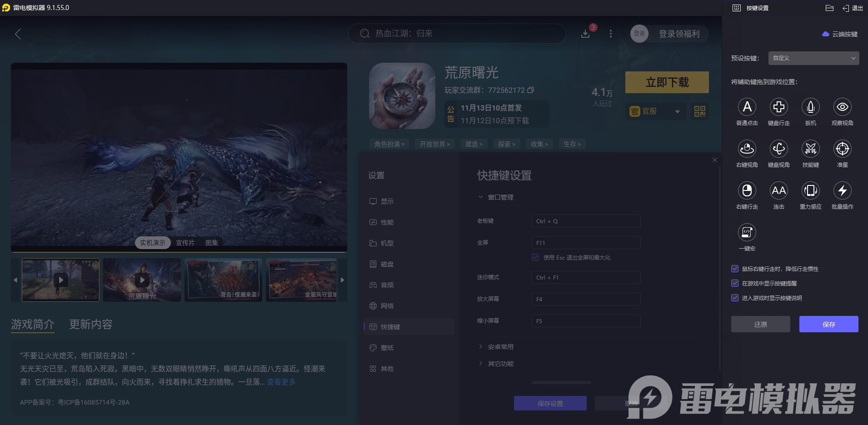Select the 键盘行走 keyboard walk icon
This screenshot has height=425, width=868.
click(778, 107)
